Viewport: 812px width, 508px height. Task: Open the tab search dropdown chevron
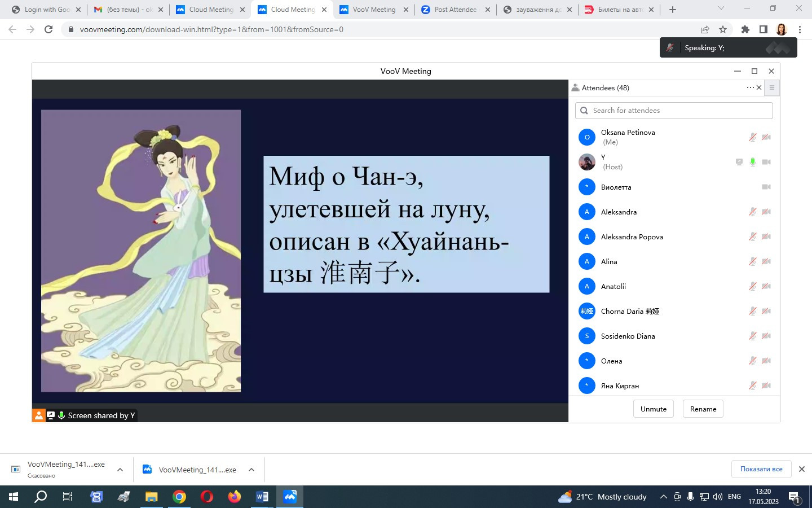tap(721, 8)
